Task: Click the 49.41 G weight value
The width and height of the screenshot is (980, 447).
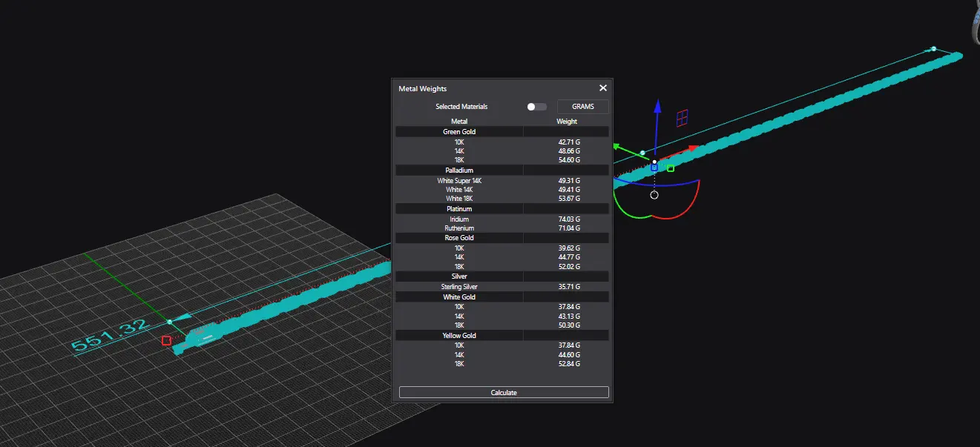Action: coord(570,190)
